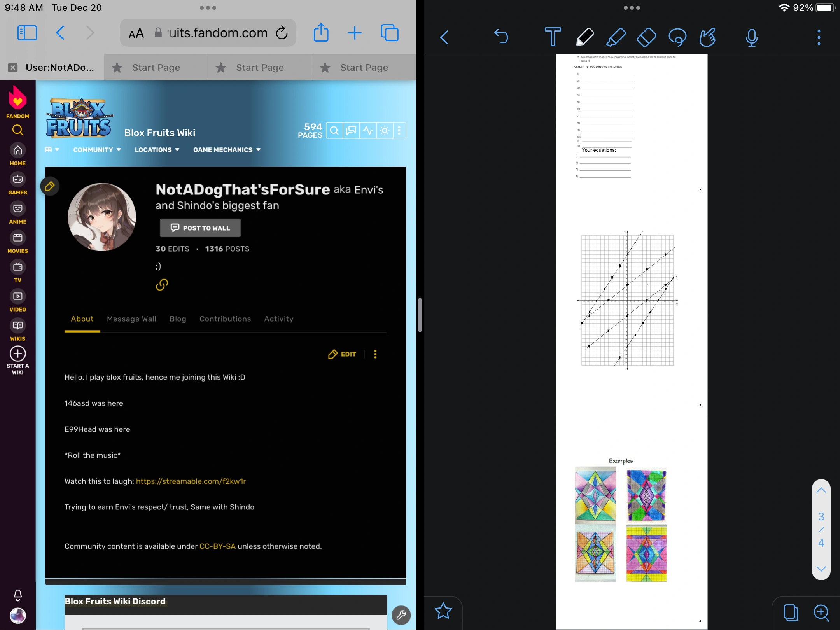Select the lasso selection tool
This screenshot has width=840, height=630.
pos(677,37)
